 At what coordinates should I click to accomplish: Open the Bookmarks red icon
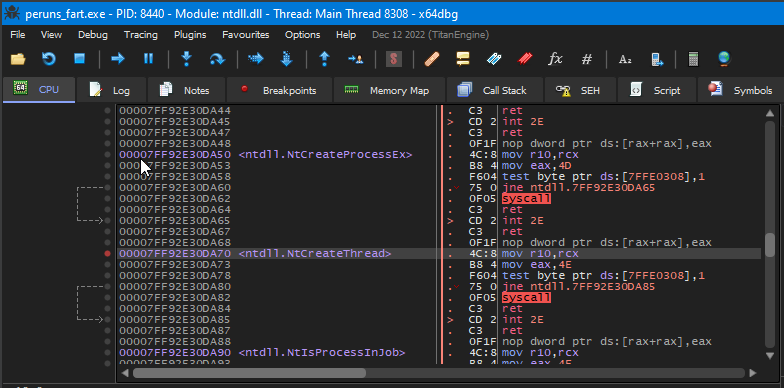[525, 59]
